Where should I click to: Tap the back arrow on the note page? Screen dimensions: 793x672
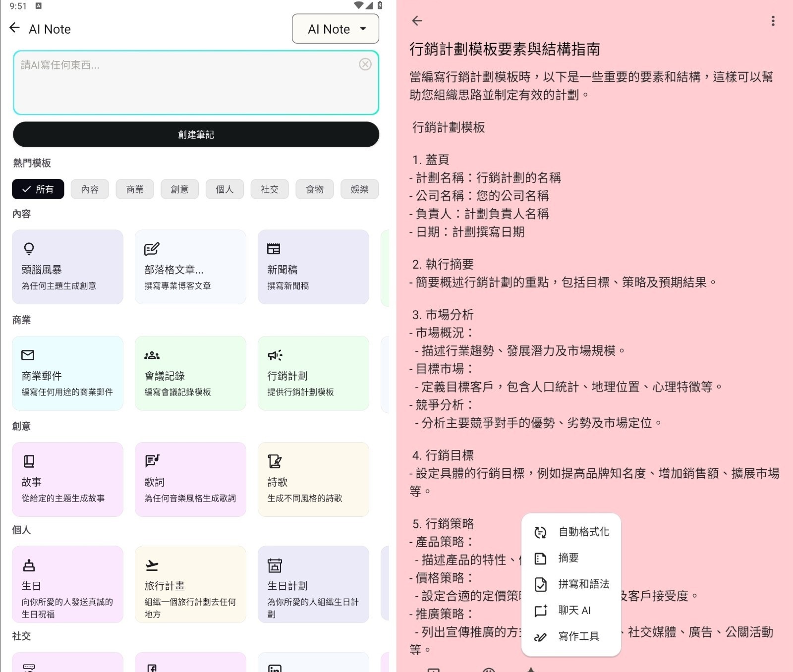pyautogui.click(x=416, y=21)
